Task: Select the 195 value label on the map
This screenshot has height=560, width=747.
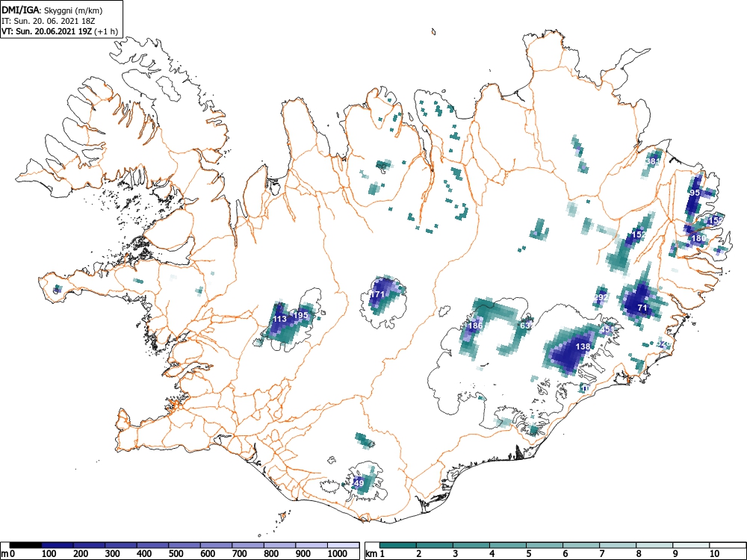Action: click(300, 315)
